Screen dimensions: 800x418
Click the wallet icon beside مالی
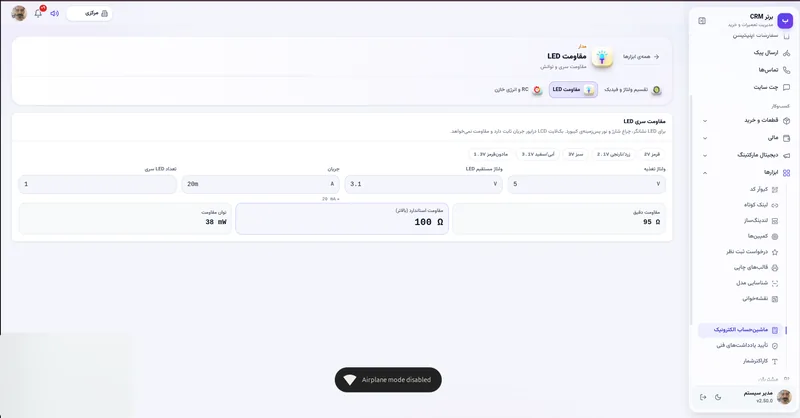786,138
